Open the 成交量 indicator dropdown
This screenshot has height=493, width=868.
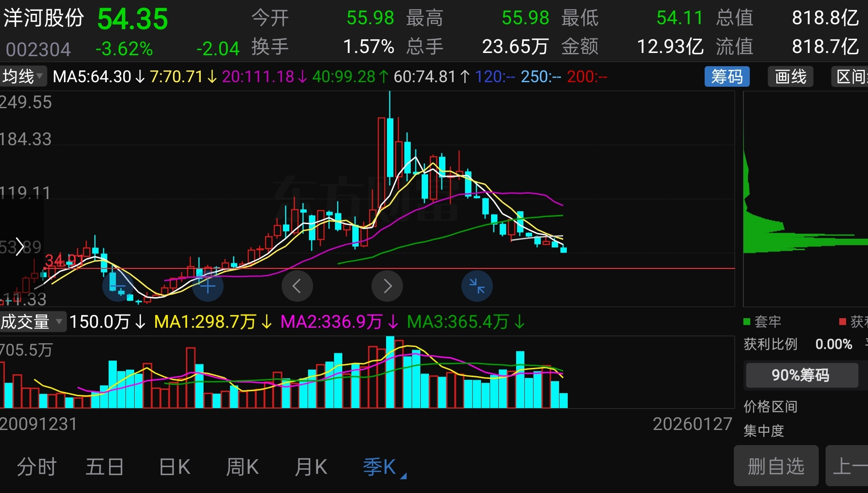coord(32,322)
